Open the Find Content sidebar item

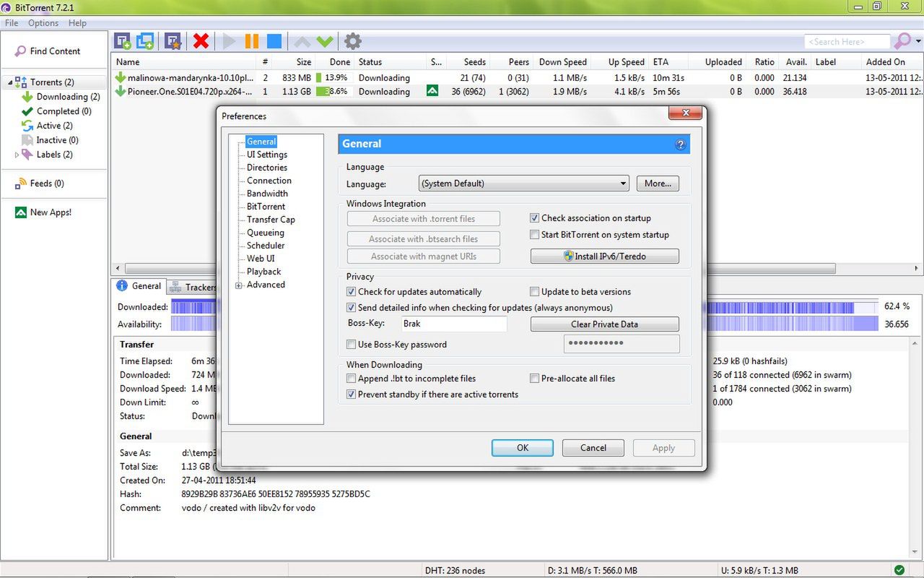[48, 51]
